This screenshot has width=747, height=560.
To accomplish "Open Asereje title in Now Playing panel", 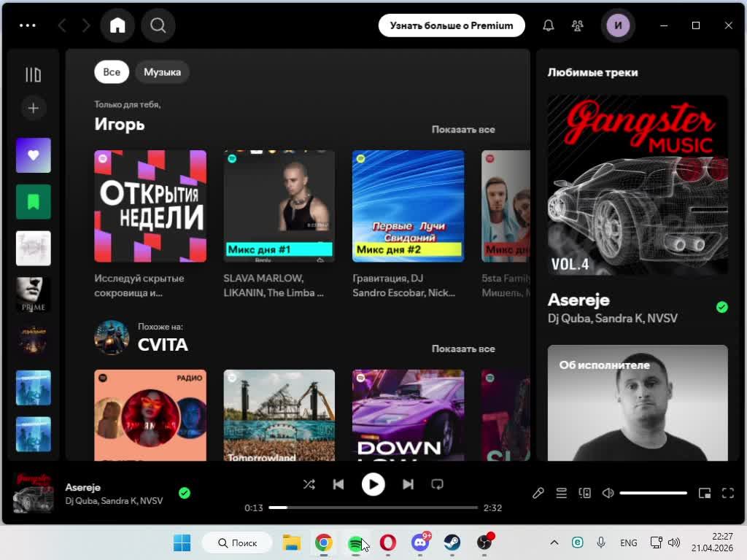I will pyautogui.click(x=578, y=300).
